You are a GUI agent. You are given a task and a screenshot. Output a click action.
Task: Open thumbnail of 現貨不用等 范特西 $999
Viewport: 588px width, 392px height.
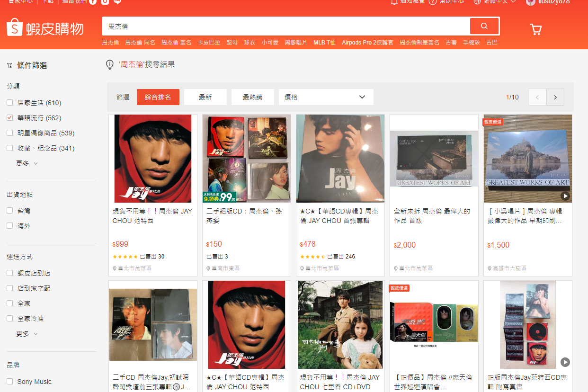click(x=153, y=159)
